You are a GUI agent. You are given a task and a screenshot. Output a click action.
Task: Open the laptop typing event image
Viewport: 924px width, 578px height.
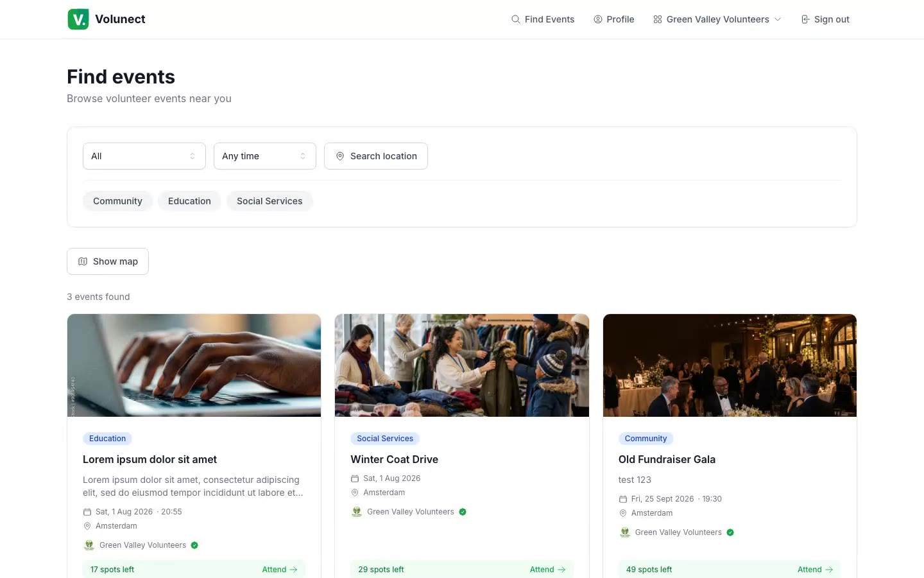[x=194, y=365]
